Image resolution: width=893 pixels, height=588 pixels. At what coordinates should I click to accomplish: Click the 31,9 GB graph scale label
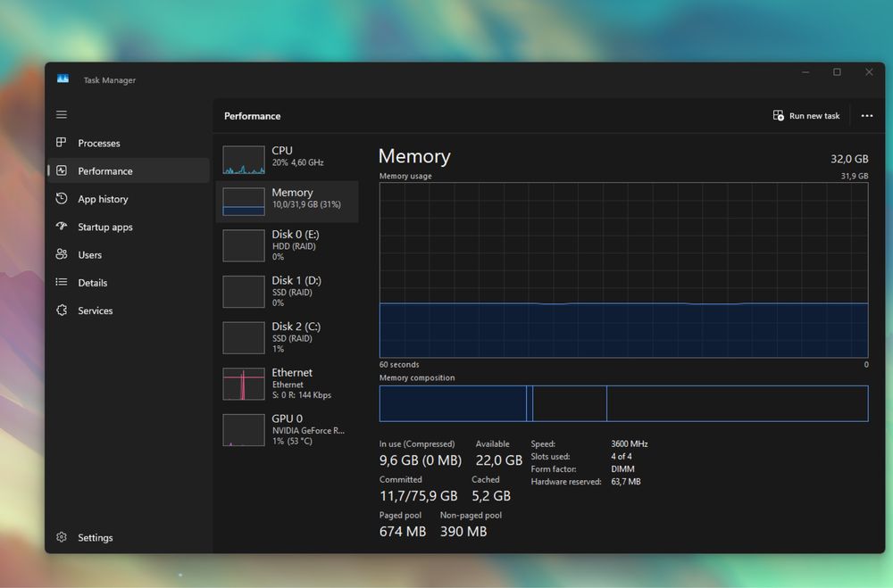tap(855, 176)
